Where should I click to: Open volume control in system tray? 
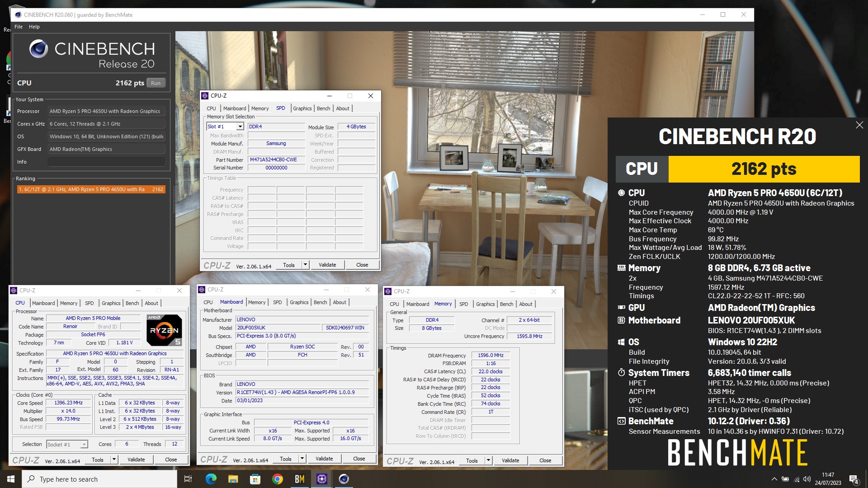(x=807, y=479)
